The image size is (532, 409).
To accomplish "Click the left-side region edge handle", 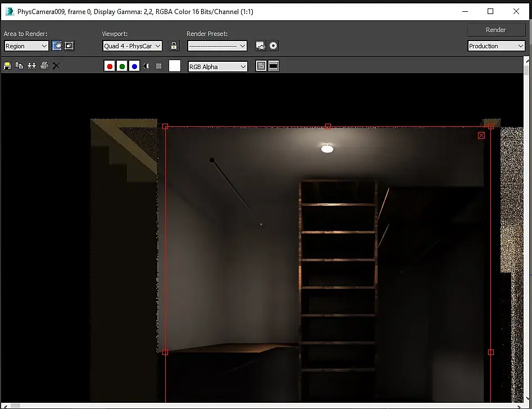I will [x=165, y=352].
